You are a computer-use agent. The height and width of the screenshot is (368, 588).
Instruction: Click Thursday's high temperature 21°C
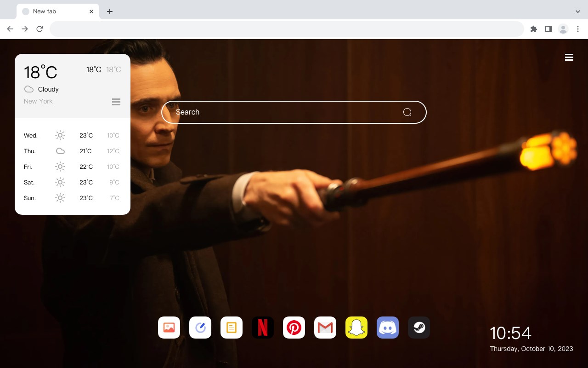85,151
